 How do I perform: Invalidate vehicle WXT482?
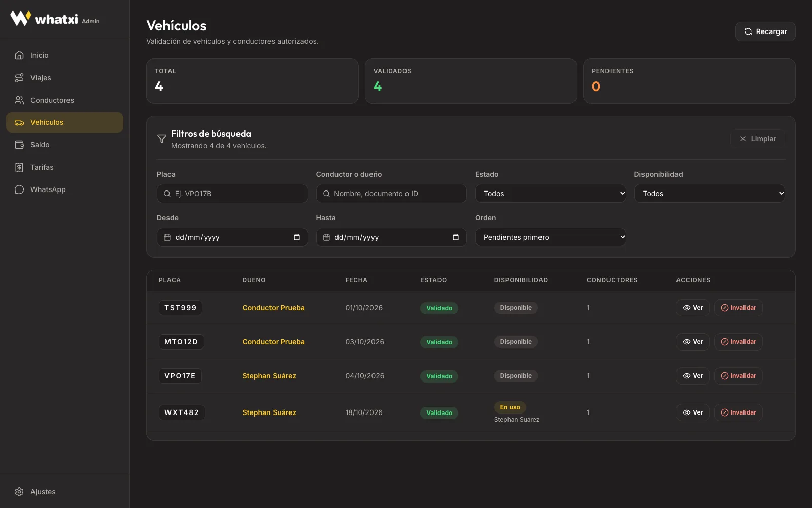coord(738,412)
